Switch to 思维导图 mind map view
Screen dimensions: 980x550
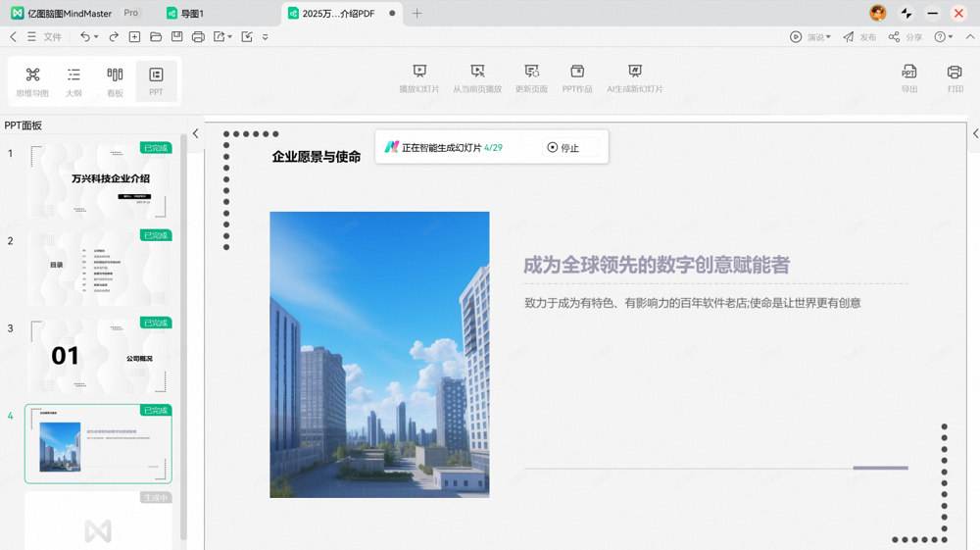tap(32, 79)
